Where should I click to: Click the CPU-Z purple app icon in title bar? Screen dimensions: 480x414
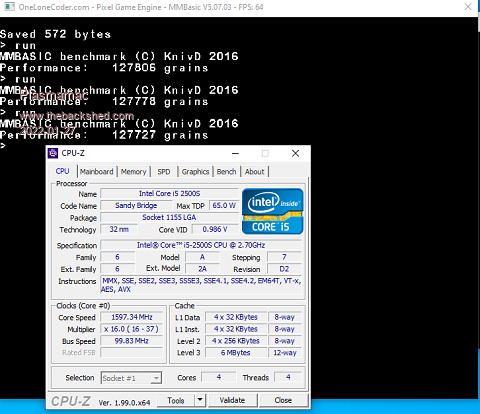click(53, 153)
